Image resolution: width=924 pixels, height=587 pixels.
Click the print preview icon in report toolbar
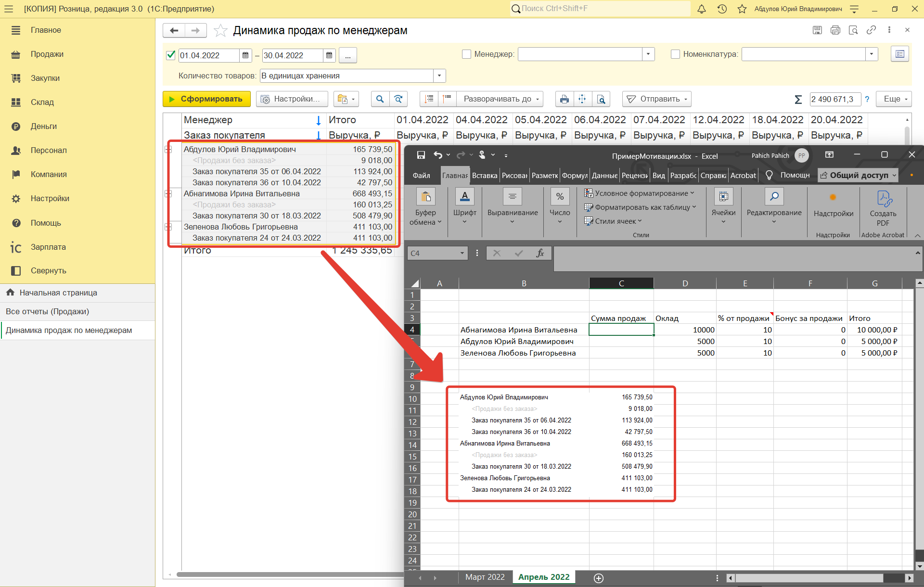pyautogui.click(x=601, y=99)
